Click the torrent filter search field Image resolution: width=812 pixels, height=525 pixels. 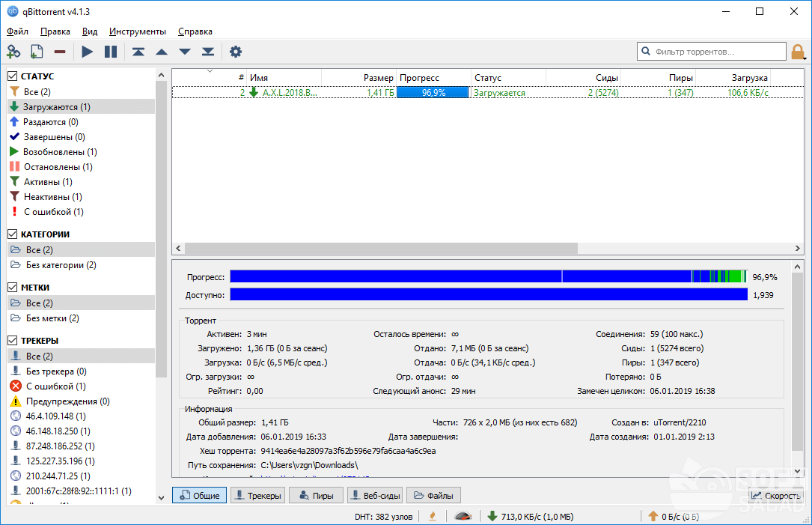click(x=711, y=52)
